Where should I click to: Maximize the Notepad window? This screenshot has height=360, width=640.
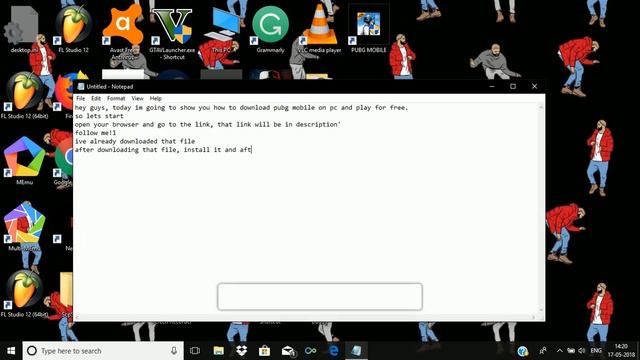click(513, 86)
